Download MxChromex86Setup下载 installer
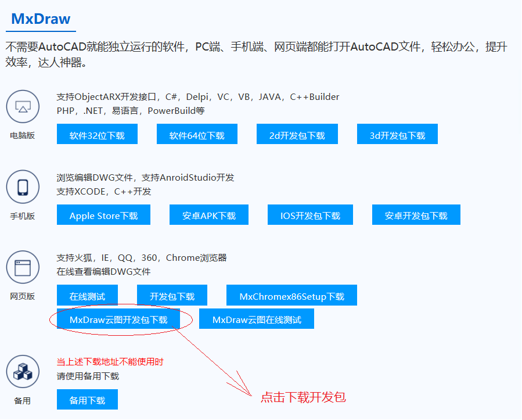 [291, 295]
